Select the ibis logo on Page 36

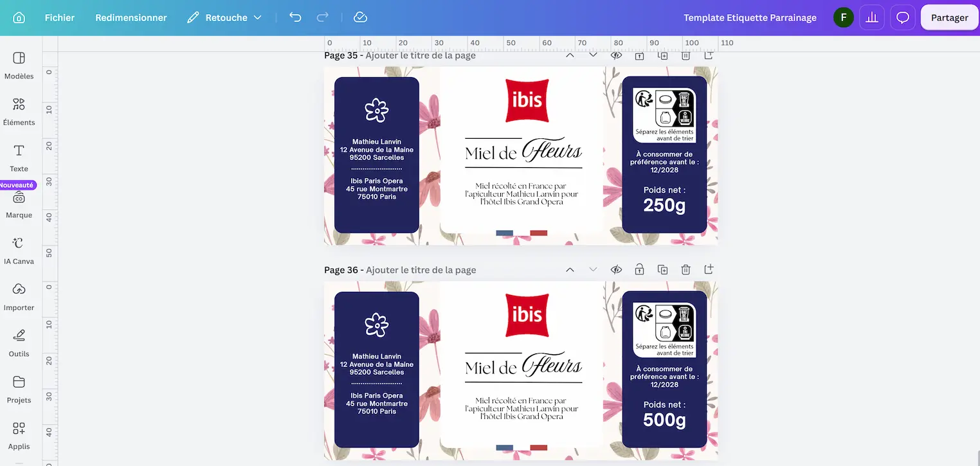(x=527, y=315)
